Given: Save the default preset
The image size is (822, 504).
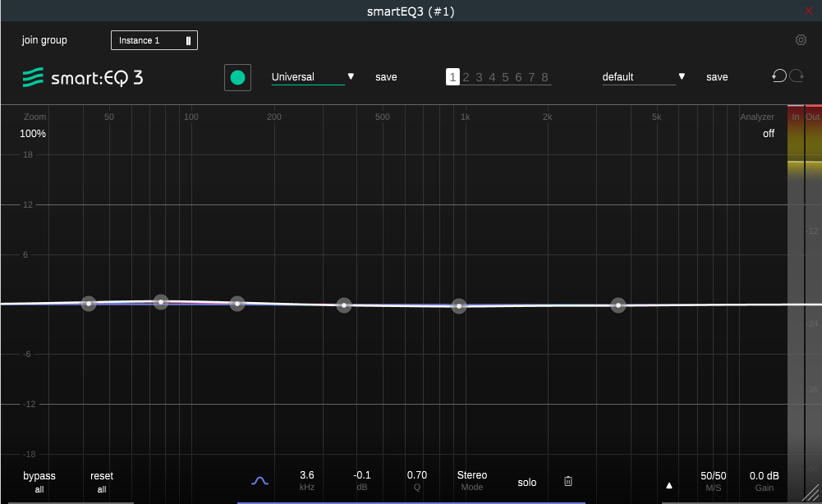Looking at the screenshot, I should pos(717,77).
